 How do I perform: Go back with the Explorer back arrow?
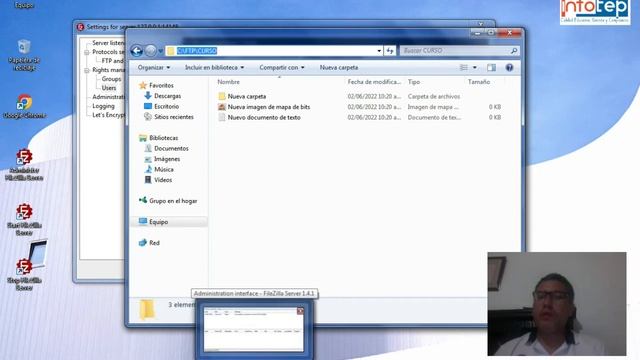[x=137, y=51]
